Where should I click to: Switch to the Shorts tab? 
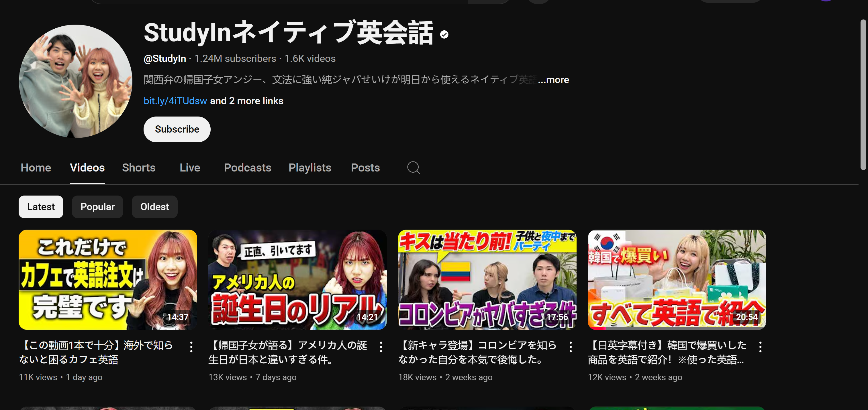pos(138,167)
